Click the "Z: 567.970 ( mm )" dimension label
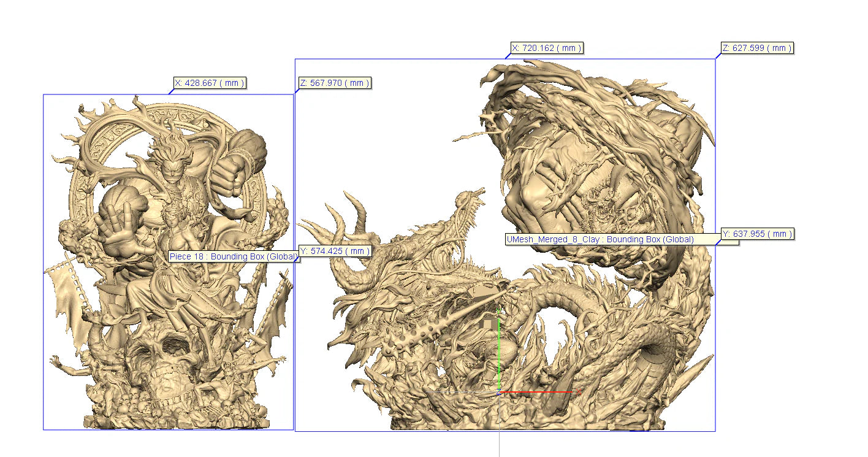The height and width of the screenshot is (457, 868). point(333,83)
